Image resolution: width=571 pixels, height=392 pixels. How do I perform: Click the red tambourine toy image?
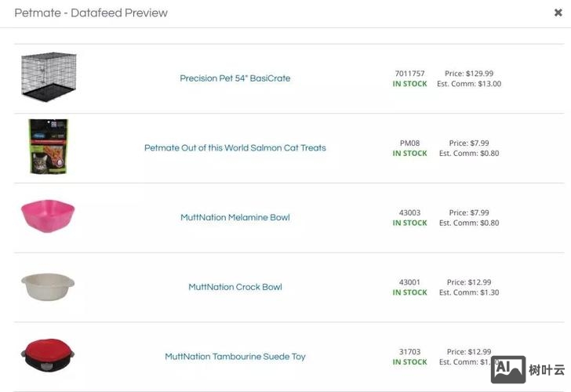point(48,355)
